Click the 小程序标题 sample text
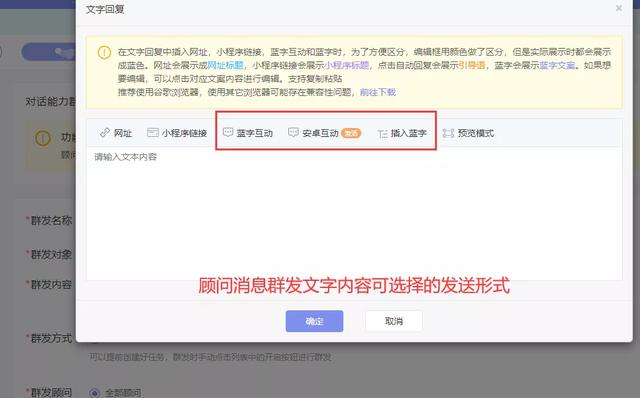Screen dimensions: 640x398 click(347, 65)
